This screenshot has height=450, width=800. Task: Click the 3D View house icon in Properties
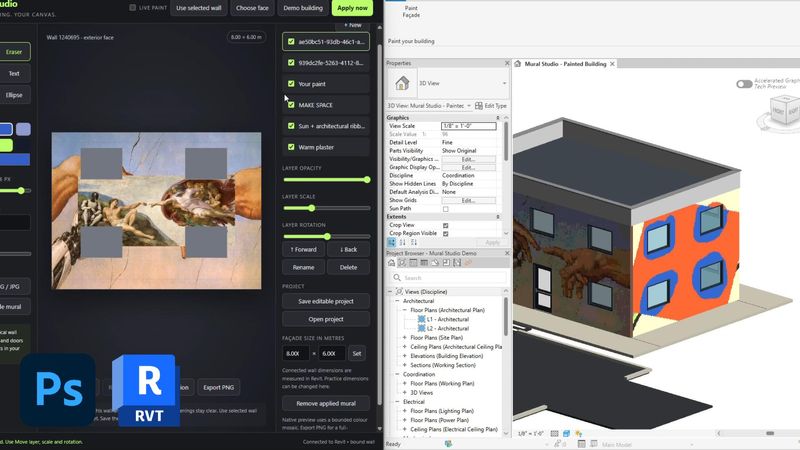402,83
